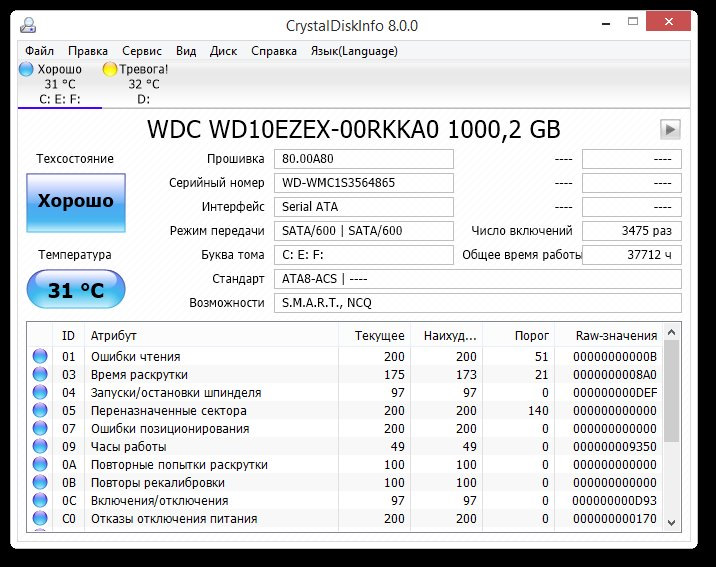Click the attribute list scrollbar thumb

671,391
